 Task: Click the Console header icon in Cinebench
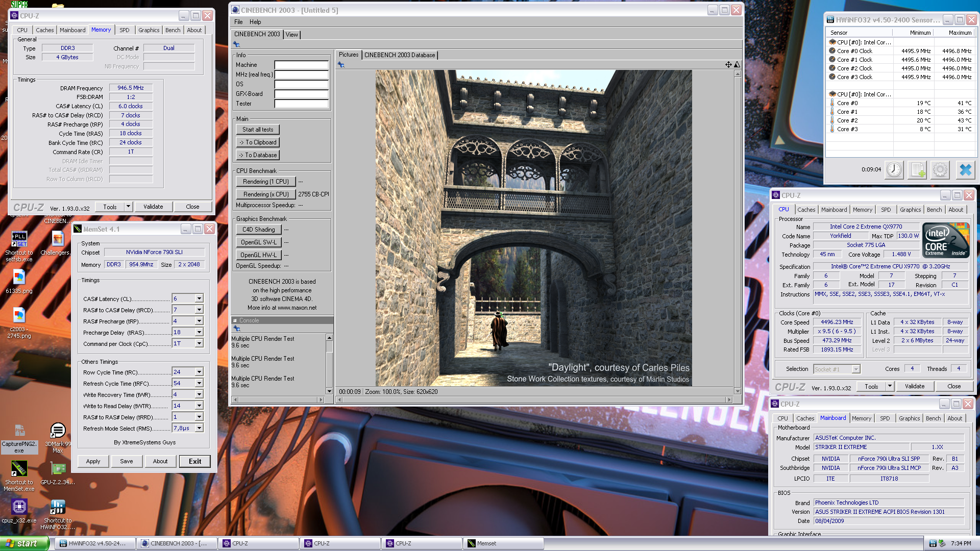click(235, 320)
